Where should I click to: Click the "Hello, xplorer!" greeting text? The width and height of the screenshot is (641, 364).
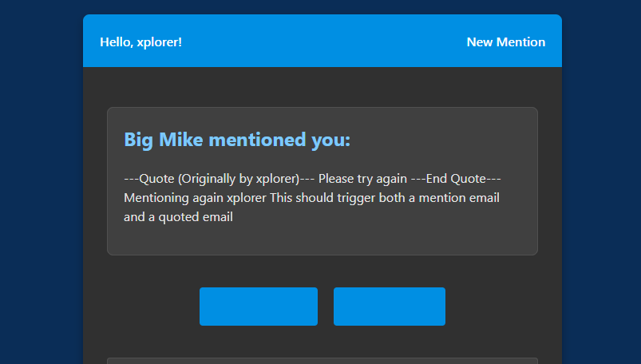pyautogui.click(x=141, y=42)
